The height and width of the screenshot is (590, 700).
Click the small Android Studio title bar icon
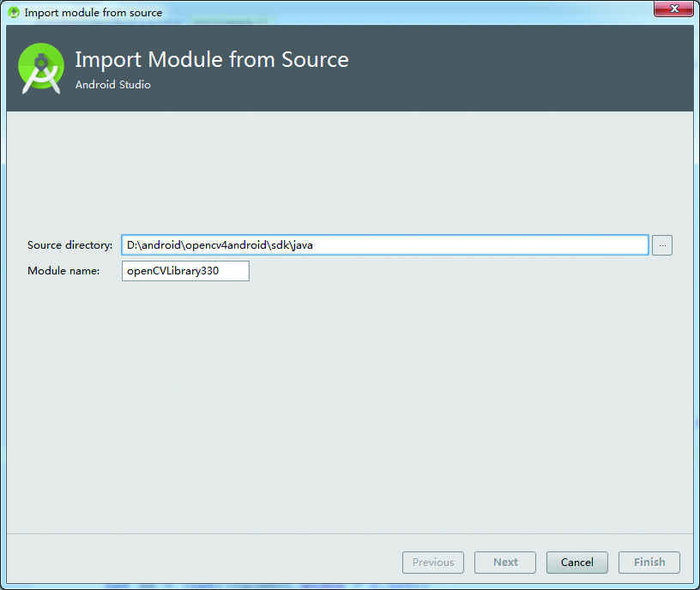14,13
